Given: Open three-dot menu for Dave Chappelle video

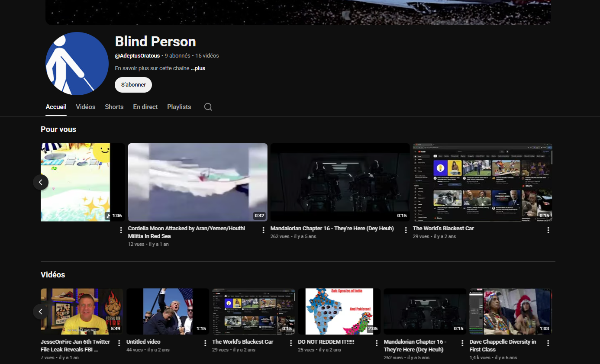Looking at the screenshot, I should [548, 343].
